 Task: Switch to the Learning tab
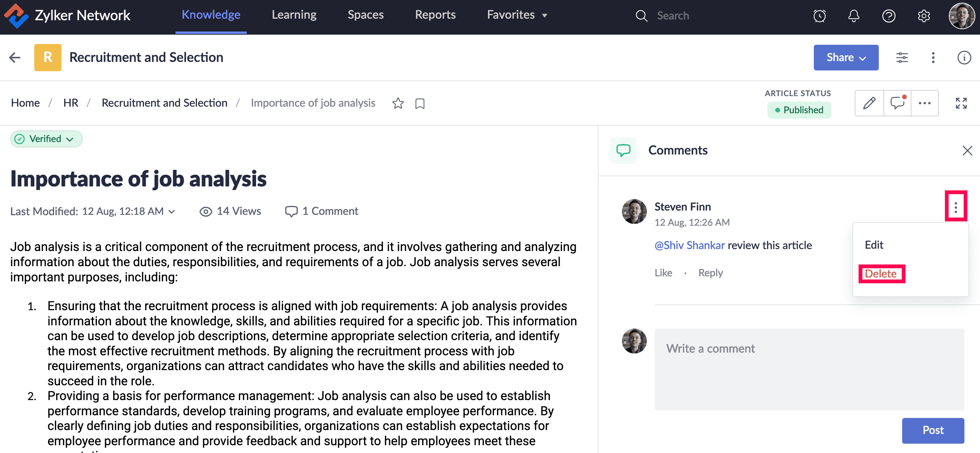294,15
